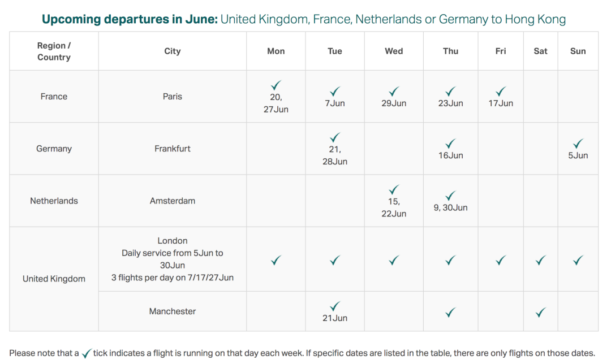Click the Paris Monday tick mark
The width and height of the screenshot is (611, 364).
(x=276, y=85)
